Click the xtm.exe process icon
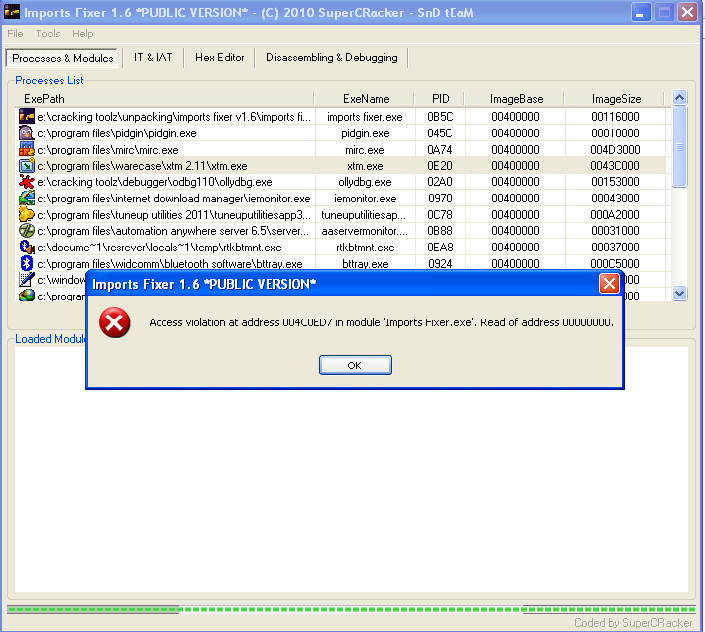This screenshot has height=632, width=705. [x=27, y=165]
